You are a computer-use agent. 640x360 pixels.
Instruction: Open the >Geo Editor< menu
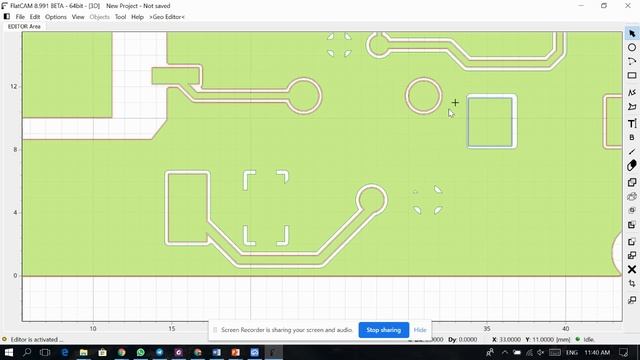pos(167,17)
